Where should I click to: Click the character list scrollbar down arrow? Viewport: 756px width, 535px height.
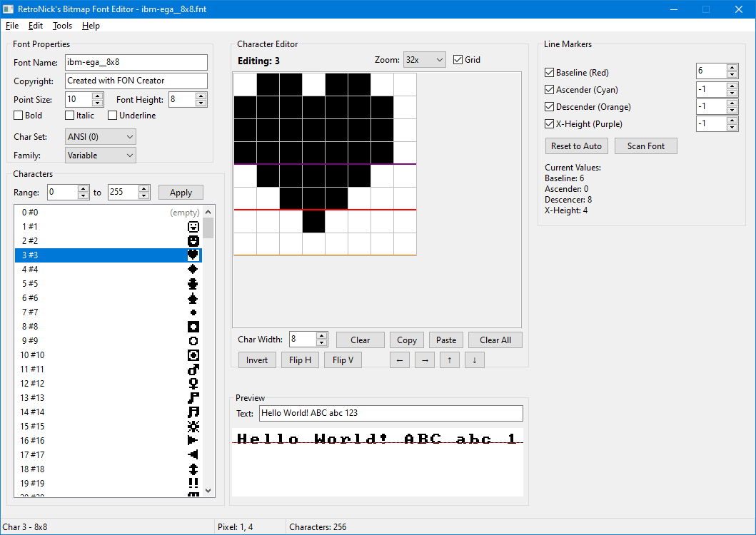pos(208,491)
